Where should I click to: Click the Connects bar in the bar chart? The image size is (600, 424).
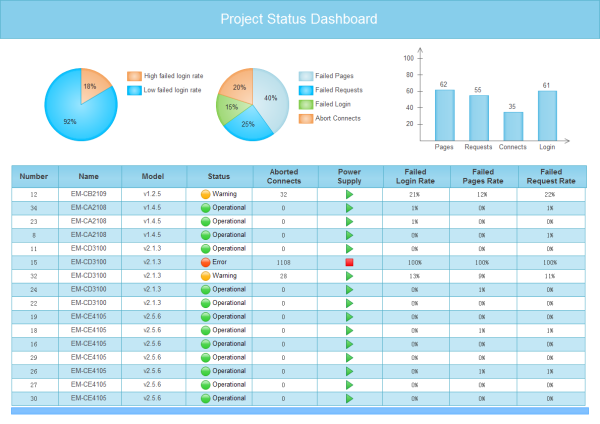(513, 127)
